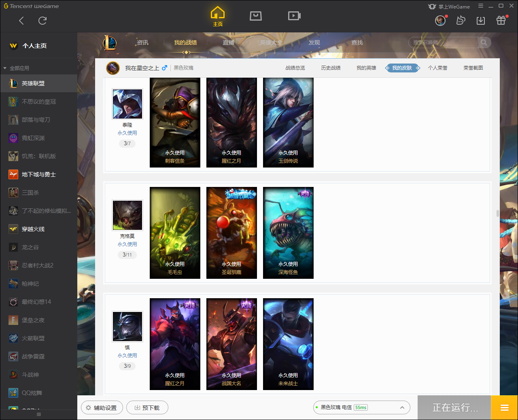Open the 主页 home tab icon
Screen dimensions: 518x420
pyautogui.click(x=218, y=17)
